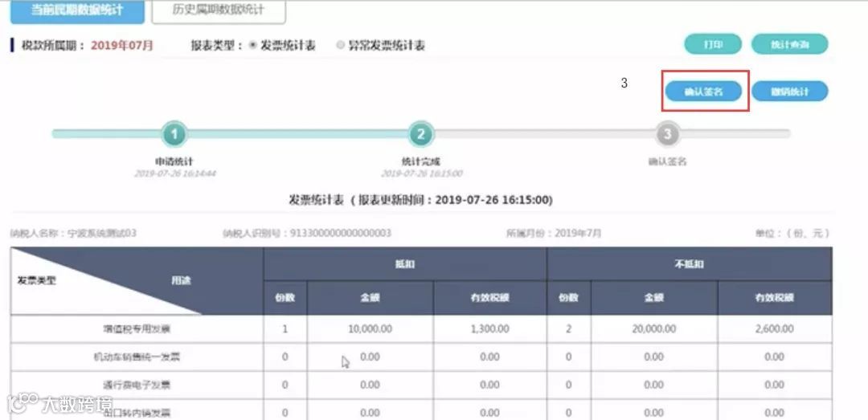Click the 10,000.00 amount cell
Screen dimensions: 868x420
(371, 328)
